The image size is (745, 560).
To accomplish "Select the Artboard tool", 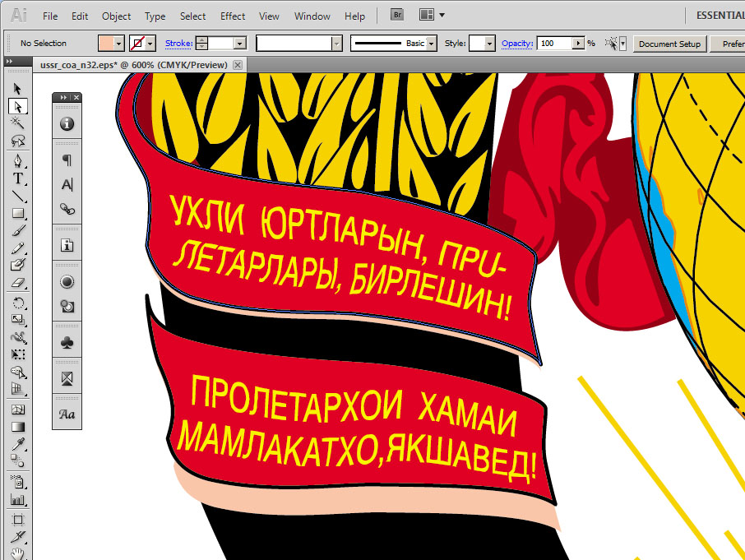I will 17,520.
